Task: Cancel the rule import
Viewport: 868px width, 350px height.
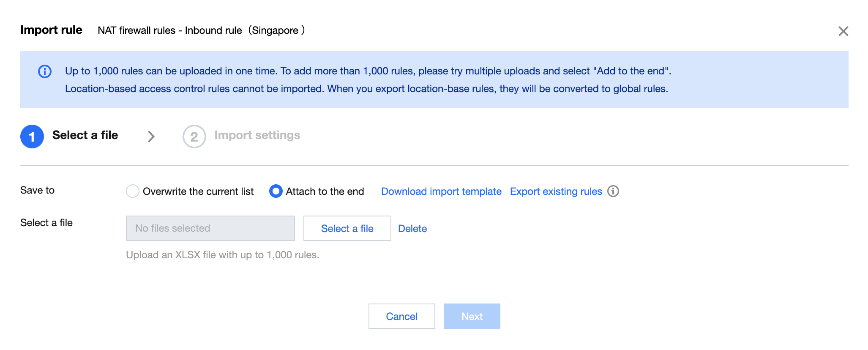Action: [401, 316]
